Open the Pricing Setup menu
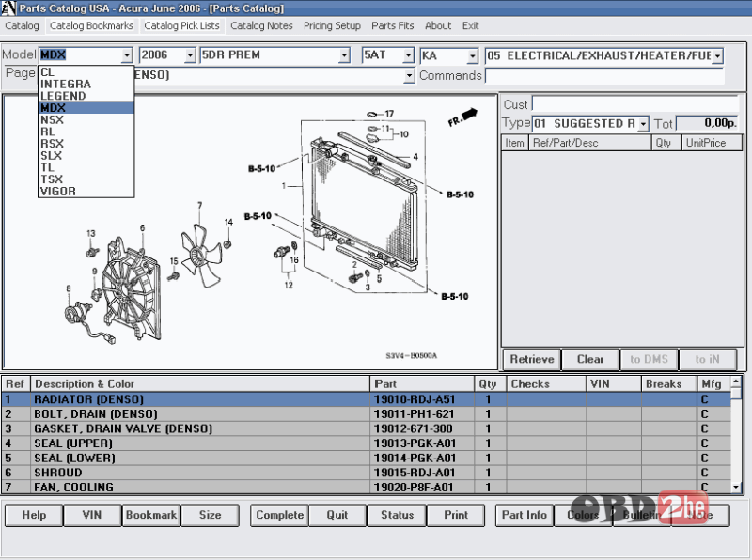 coord(332,26)
